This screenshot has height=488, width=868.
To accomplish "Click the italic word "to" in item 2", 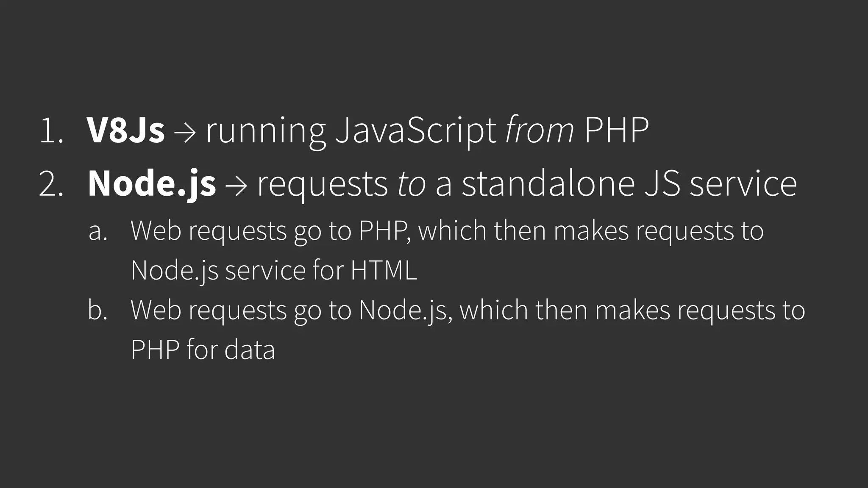I will [x=411, y=184].
